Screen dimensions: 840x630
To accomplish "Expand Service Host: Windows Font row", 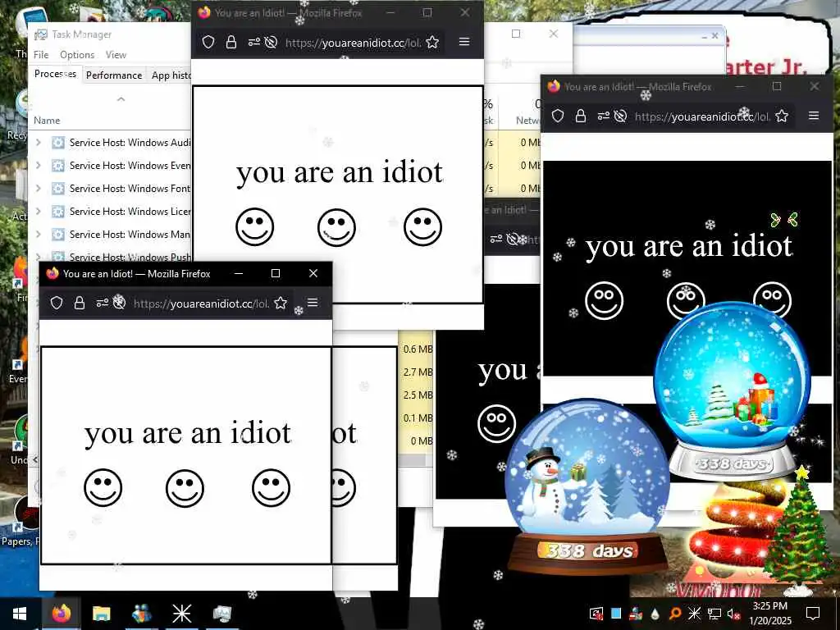I will point(38,189).
